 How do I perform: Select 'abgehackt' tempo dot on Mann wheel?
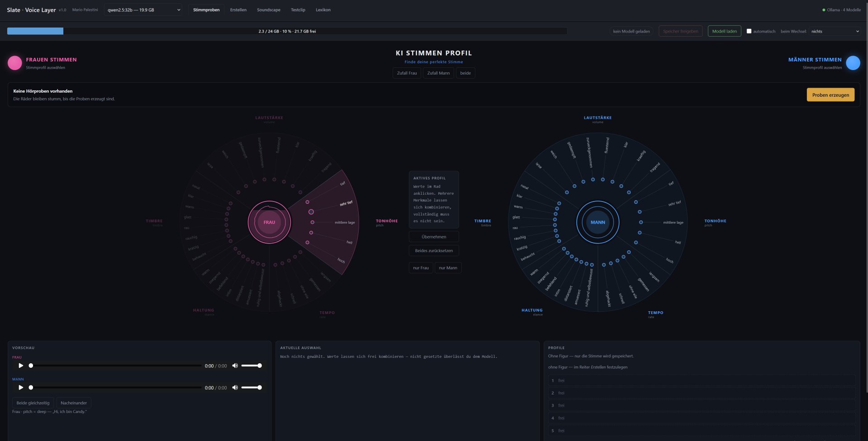tap(604, 265)
